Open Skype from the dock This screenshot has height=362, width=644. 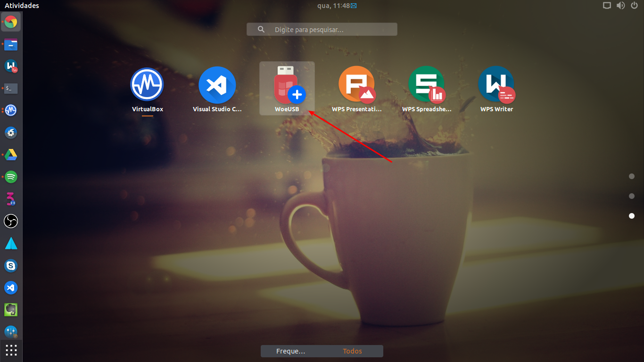click(11, 265)
